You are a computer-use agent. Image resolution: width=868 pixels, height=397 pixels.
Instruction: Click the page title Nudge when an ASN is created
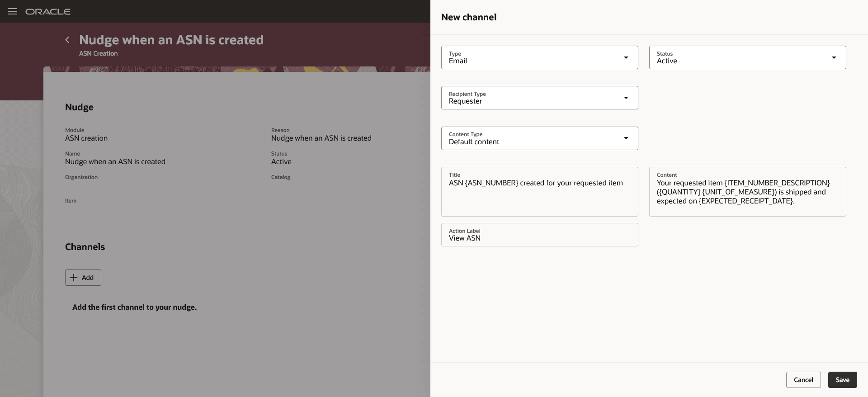pos(171,40)
